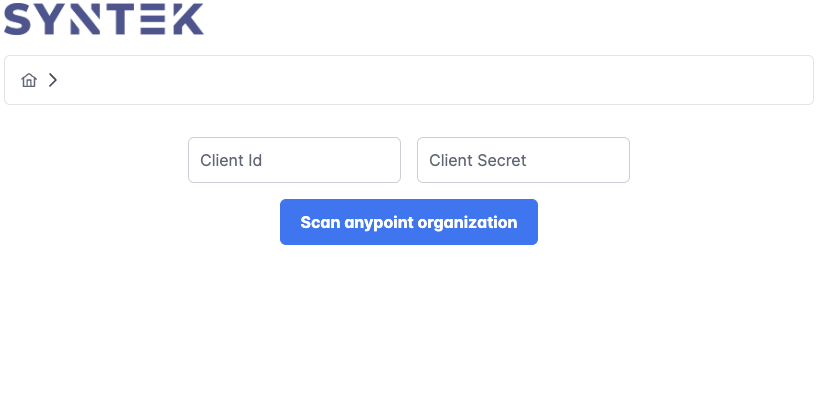
Task: Focus the Client Secret input field
Action: 524,160
